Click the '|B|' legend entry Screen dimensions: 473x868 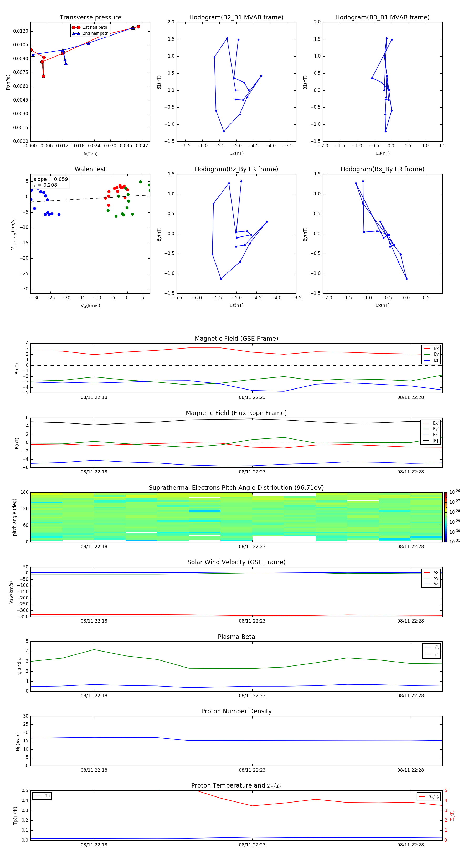(431, 441)
